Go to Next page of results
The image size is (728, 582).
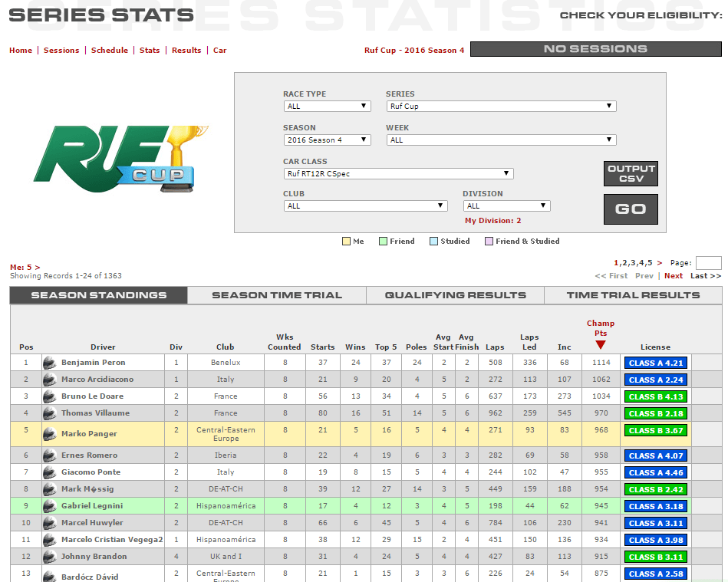point(674,276)
